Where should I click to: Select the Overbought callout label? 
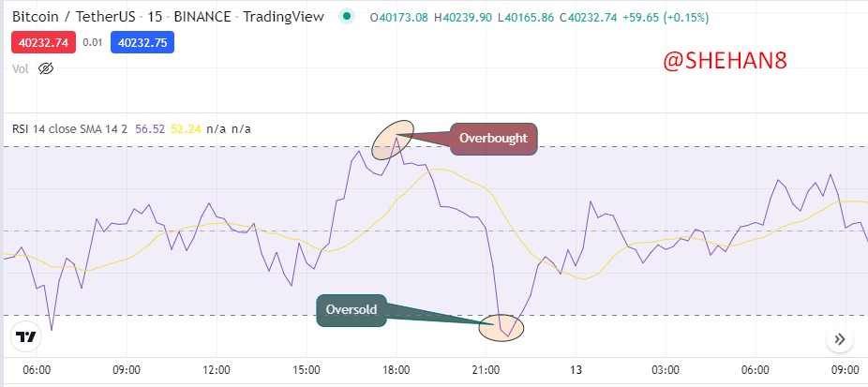click(493, 139)
